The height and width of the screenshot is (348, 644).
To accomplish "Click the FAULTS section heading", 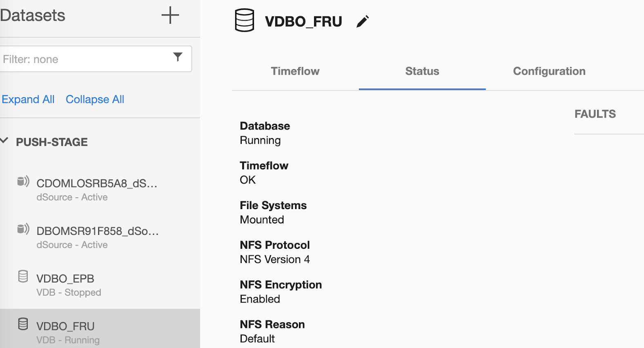I will (595, 114).
